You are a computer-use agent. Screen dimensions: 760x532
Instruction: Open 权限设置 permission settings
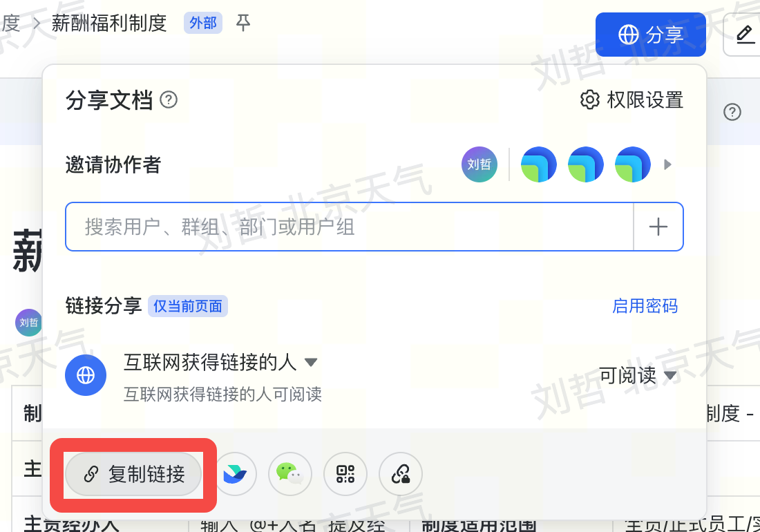point(631,99)
